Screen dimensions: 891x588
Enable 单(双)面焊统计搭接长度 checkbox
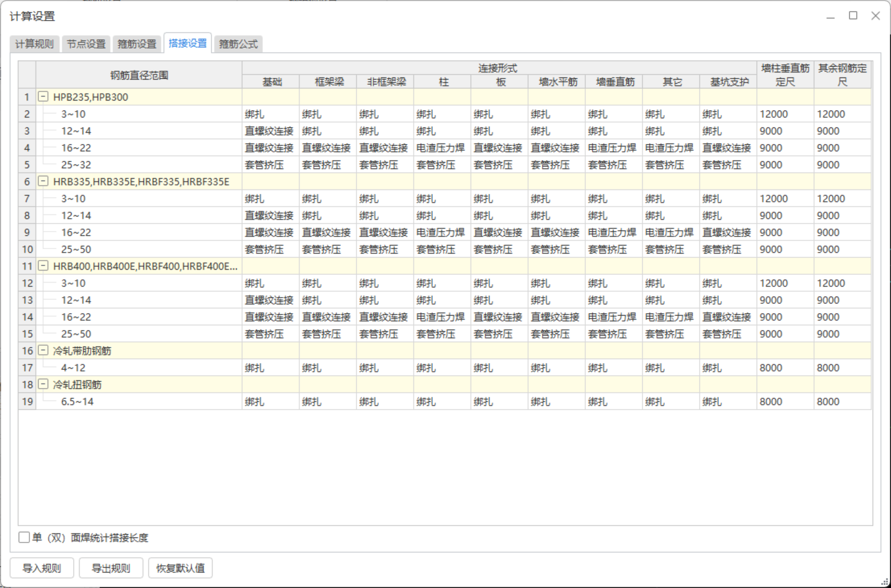tap(24, 538)
